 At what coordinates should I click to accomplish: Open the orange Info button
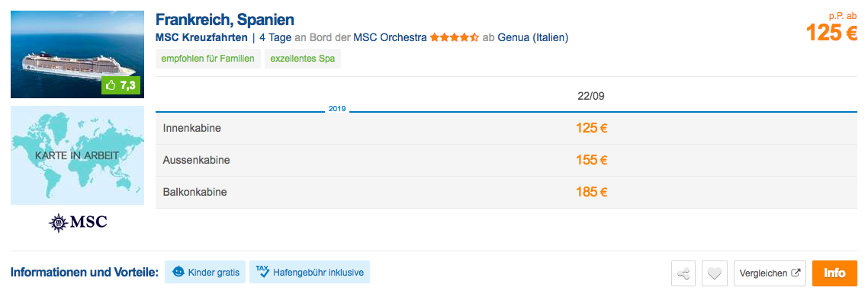[x=834, y=273]
